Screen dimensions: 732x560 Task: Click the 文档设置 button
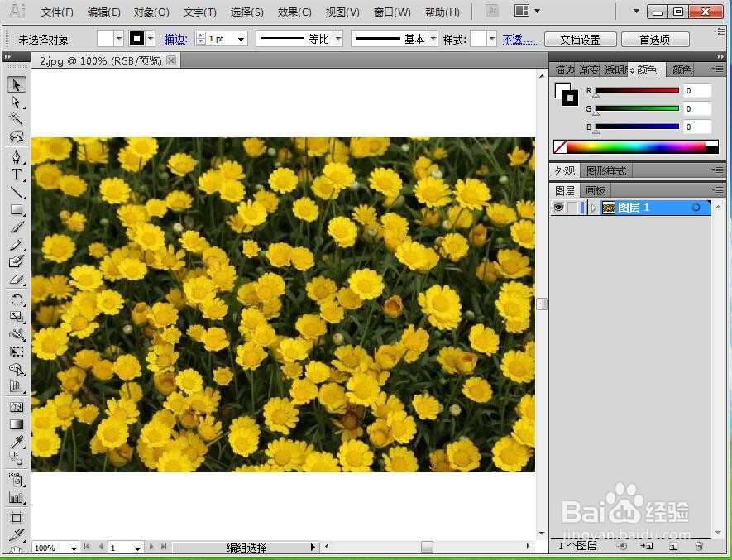tap(581, 40)
